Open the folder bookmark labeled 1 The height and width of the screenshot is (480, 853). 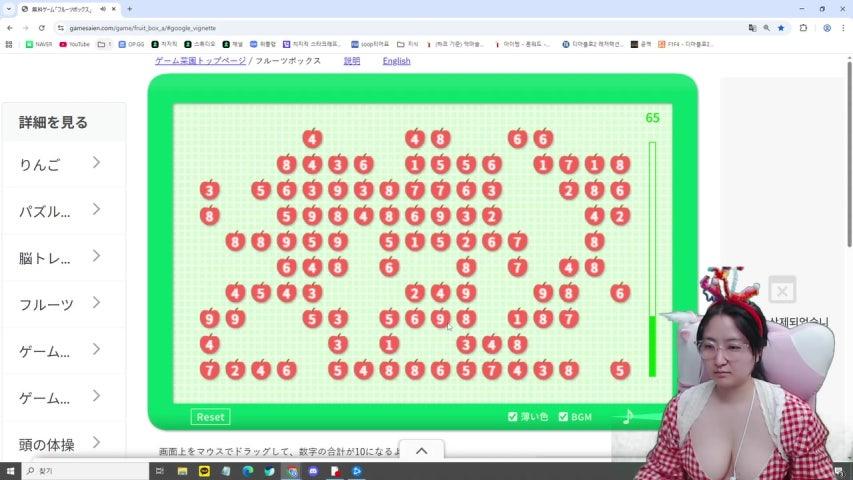104,44
